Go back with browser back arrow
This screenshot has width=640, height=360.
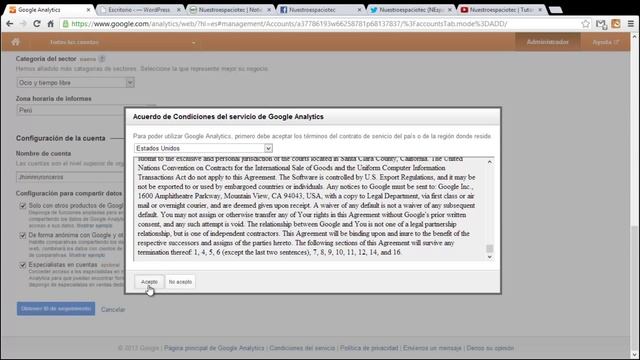[9, 24]
